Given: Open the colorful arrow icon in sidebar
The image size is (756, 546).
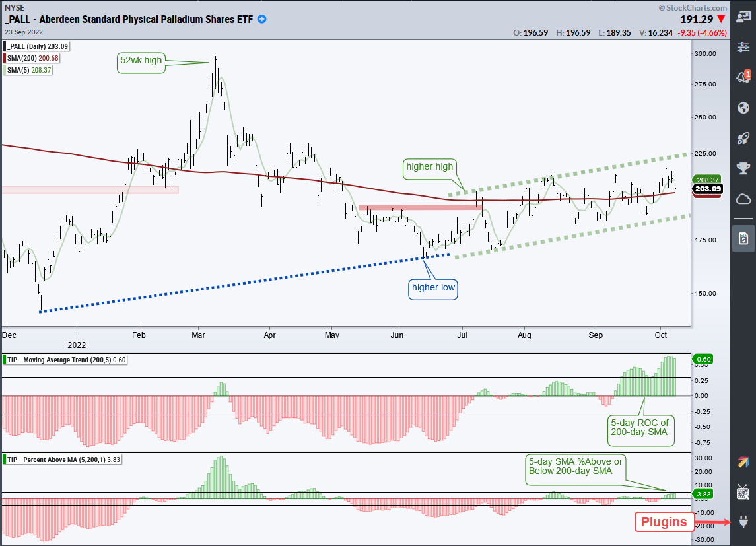Looking at the screenshot, I should 743,462.
